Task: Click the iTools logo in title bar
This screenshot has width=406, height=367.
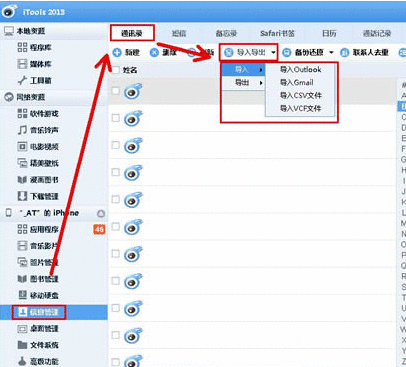Action: [9, 12]
